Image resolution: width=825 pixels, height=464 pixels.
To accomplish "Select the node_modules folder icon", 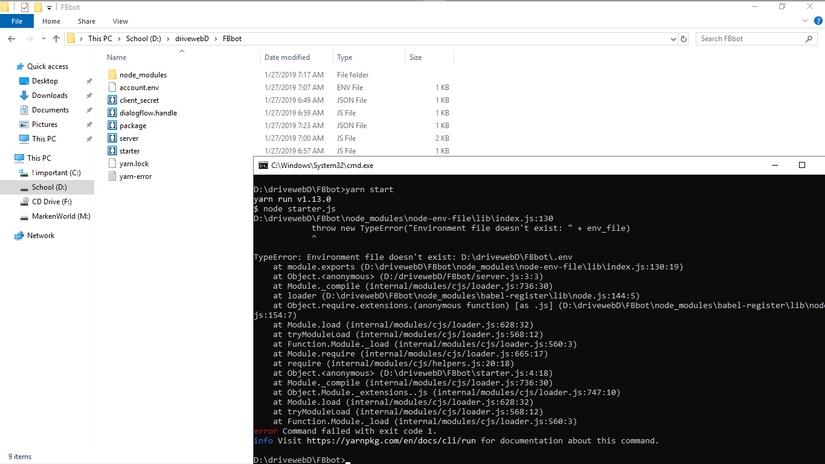I will click(x=112, y=75).
